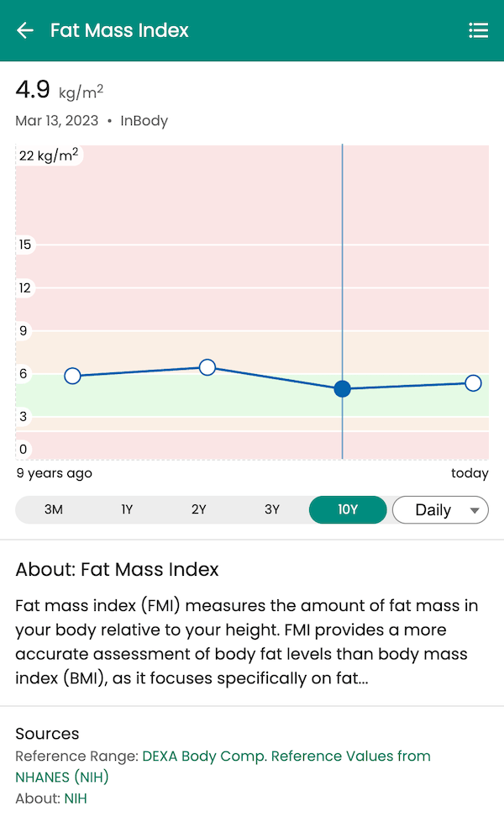This screenshot has width=504, height=817.
Task: Click the most recent data point near today
Action: pos(474,382)
